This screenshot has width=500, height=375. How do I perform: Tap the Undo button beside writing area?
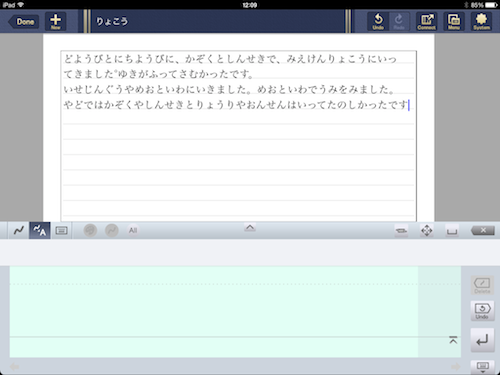[x=482, y=311]
